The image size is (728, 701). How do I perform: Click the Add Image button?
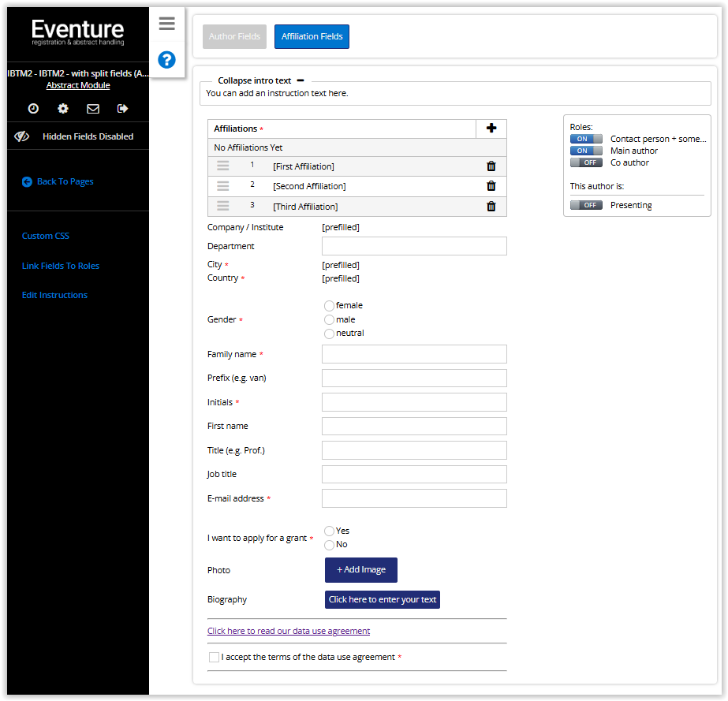pyautogui.click(x=361, y=570)
